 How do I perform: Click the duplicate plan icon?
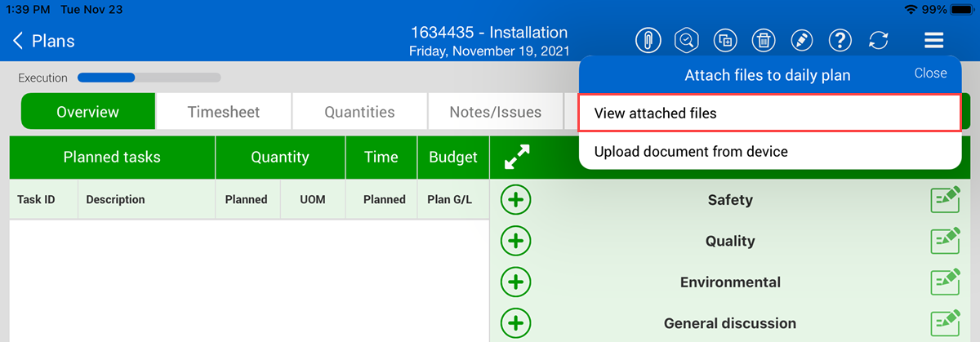724,40
